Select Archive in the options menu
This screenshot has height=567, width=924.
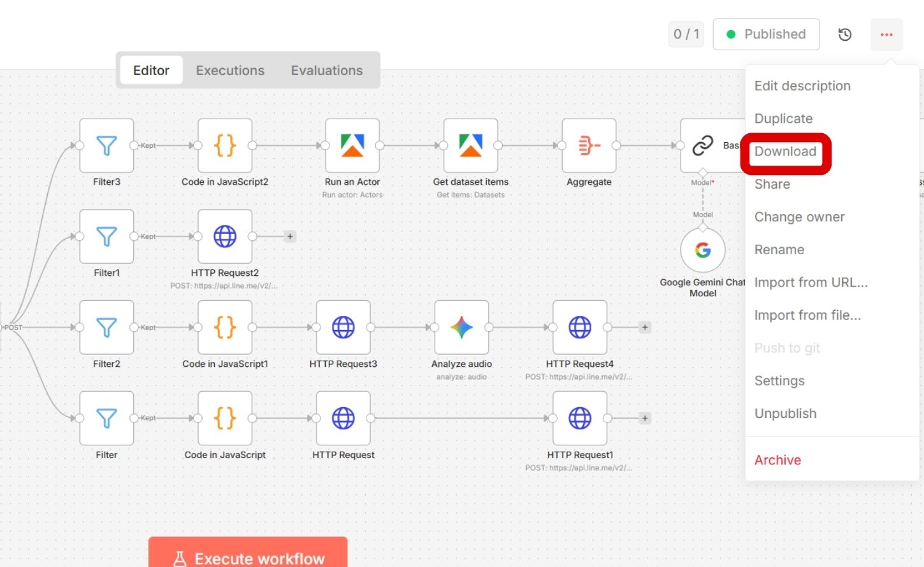pos(777,460)
